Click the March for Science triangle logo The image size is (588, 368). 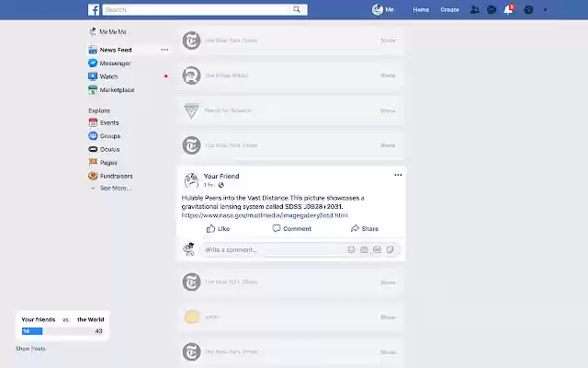(x=191, y=110)
